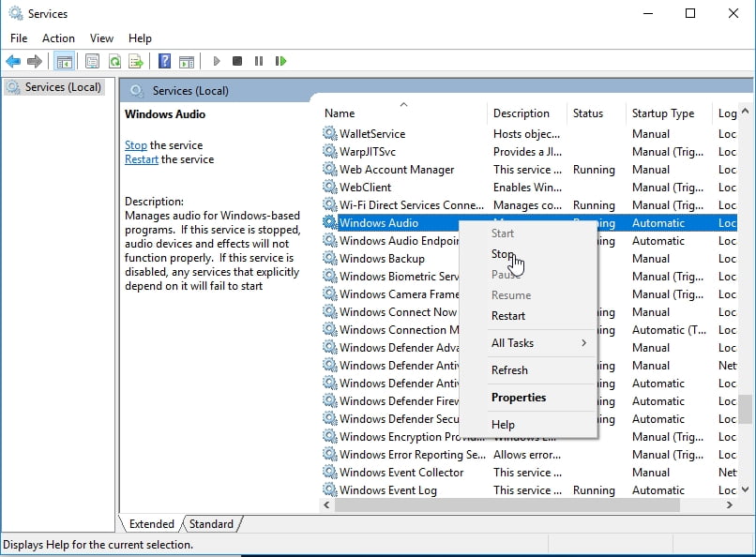Click the horizontal scrollbar right arrow
The image size is (756, 557).
[x=730, y=505]
